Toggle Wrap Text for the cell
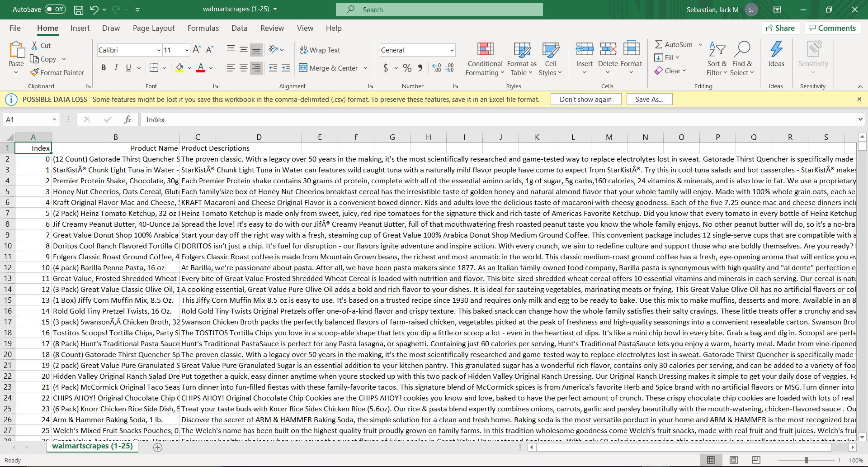This screenshot has width=868, height=467. [x=320, y=50]
